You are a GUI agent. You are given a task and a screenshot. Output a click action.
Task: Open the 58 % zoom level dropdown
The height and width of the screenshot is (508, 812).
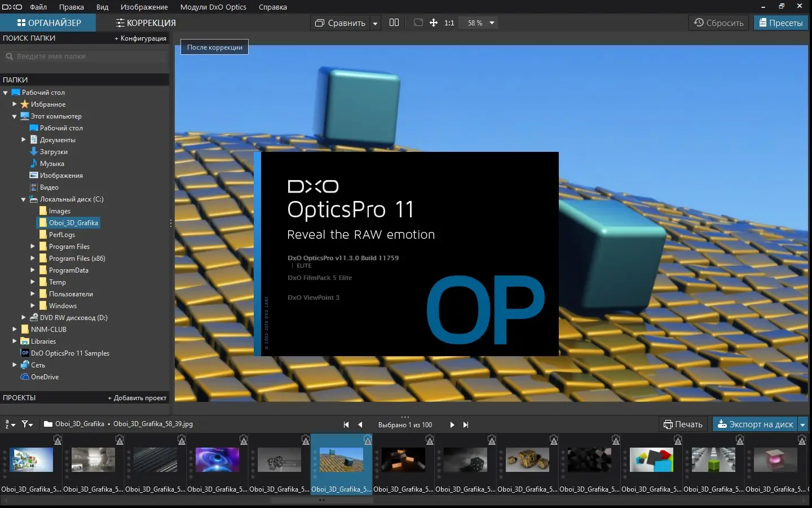(481, 23)
